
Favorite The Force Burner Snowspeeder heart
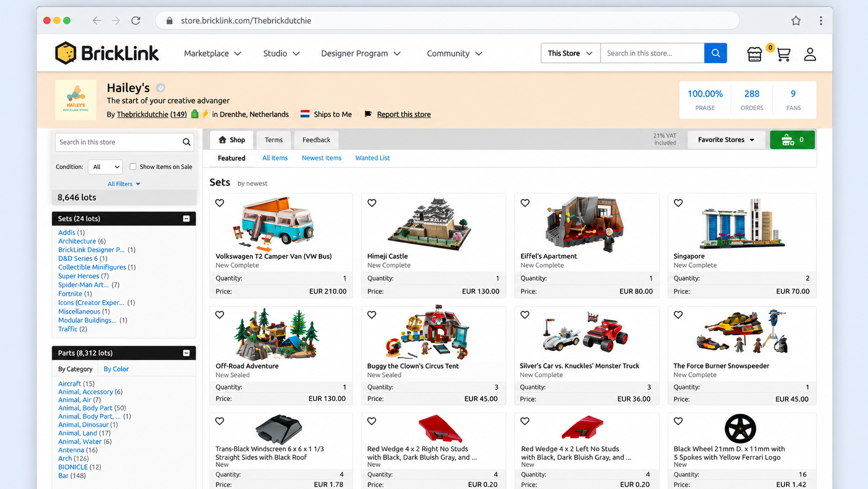point(678,315)
